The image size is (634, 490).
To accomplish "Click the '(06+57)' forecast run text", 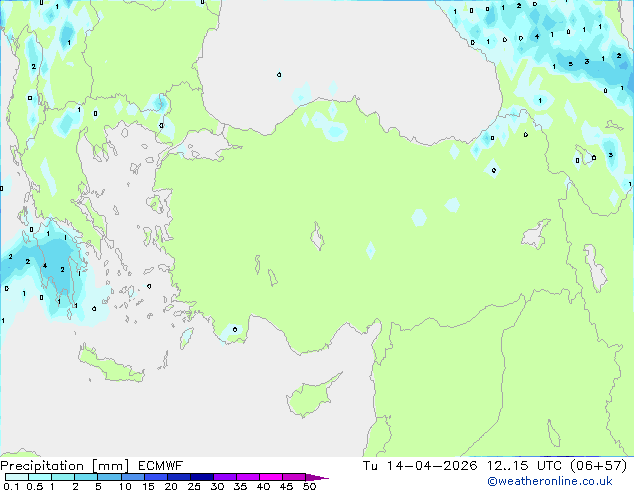I will [x=598, y=466].
